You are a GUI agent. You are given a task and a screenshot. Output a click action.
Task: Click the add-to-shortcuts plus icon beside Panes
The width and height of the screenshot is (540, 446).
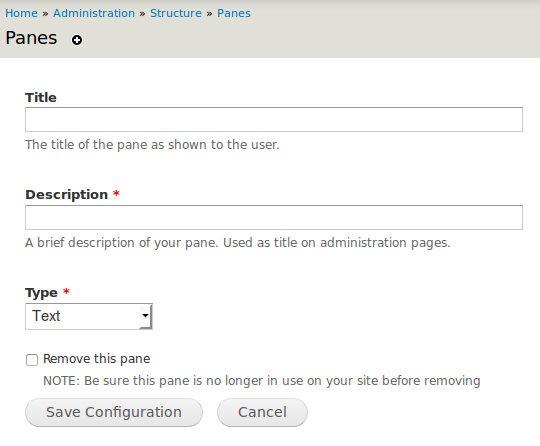click(77, 40)
